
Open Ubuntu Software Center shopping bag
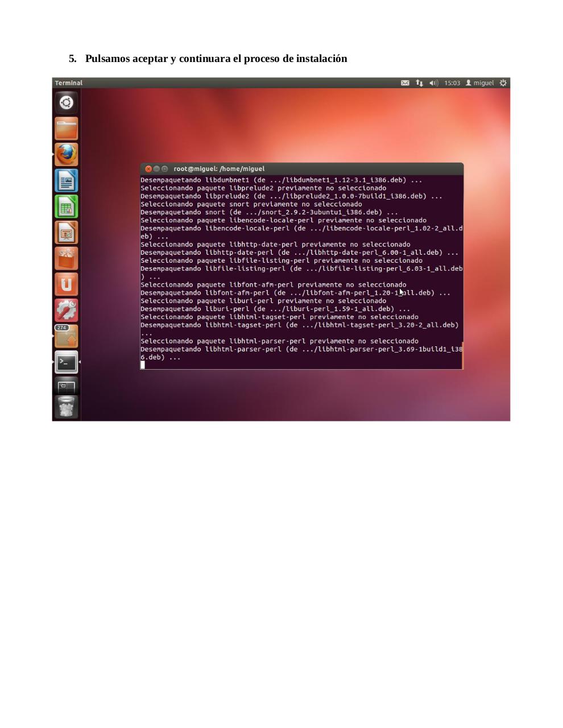[66, 259]
